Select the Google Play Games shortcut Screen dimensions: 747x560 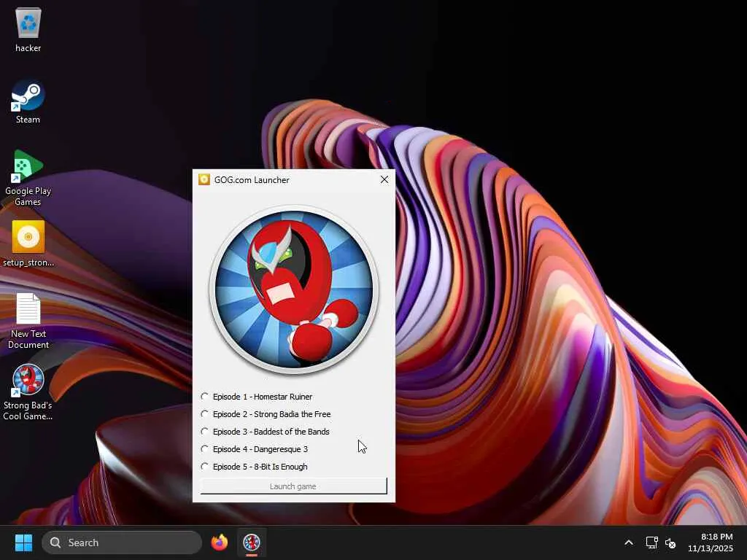tap(28, 178)
